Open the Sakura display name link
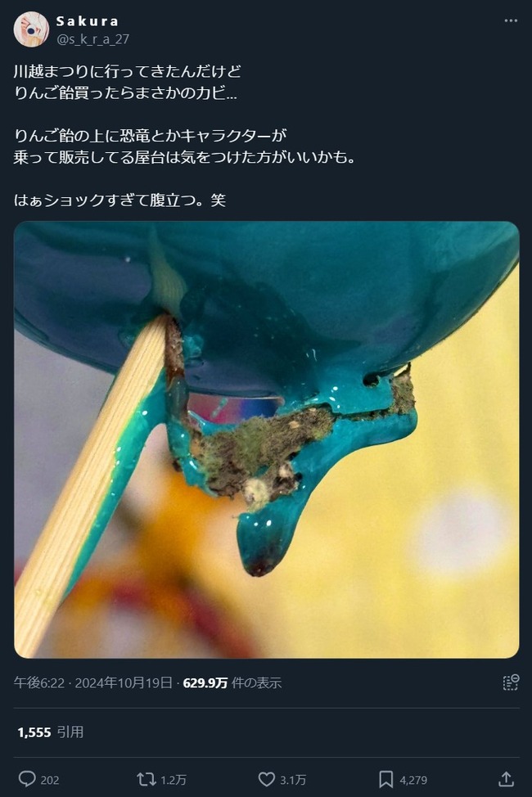 point(88,20)
